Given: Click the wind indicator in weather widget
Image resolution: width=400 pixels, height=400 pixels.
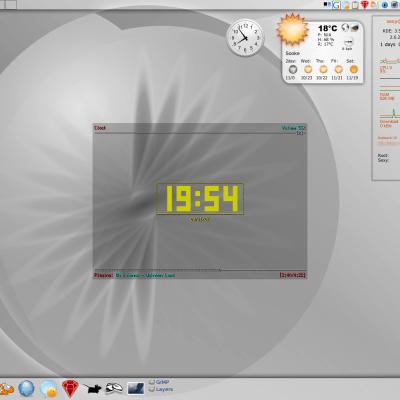Looking at the screenshot, I should (348, 43).
